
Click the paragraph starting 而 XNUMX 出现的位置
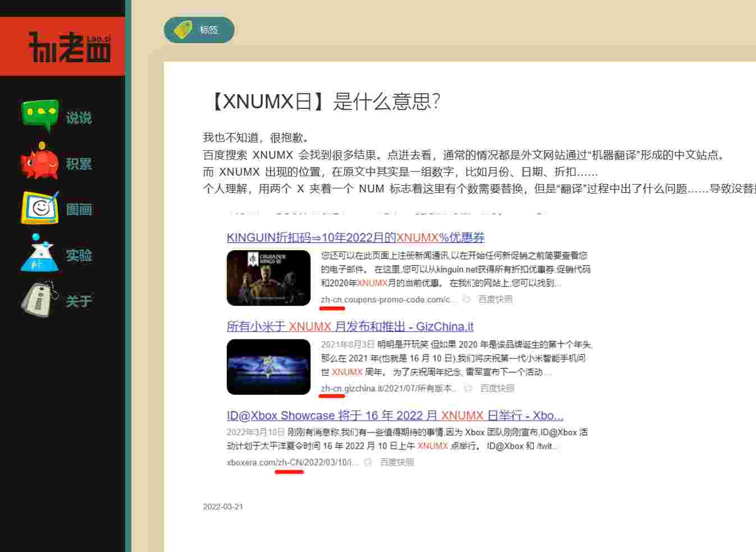point(401,172)
